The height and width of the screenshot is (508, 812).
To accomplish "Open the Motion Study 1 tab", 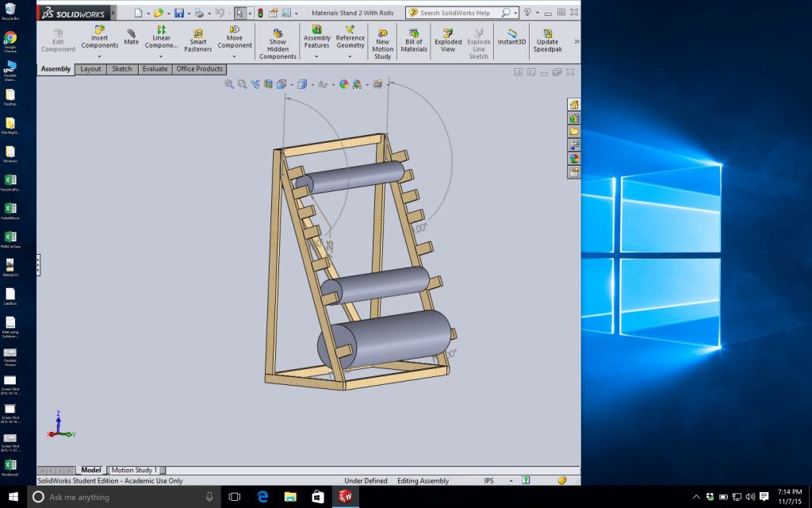I will pos(134,471).
